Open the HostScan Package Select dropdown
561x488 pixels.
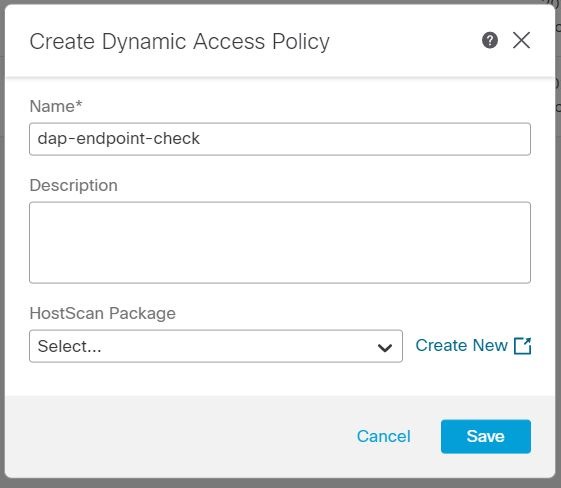[216, 346]
